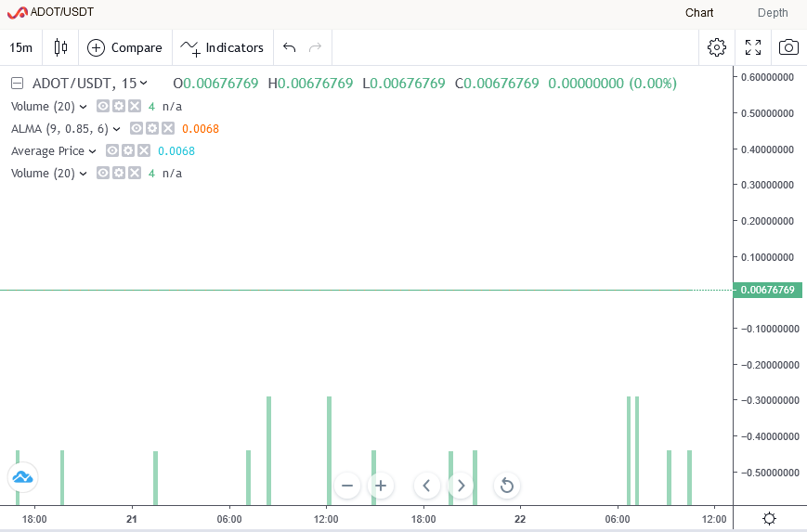Viewport: 807px width, 532px height.
Task: Open ALMA indicator settings
Action: click(152, 128)
